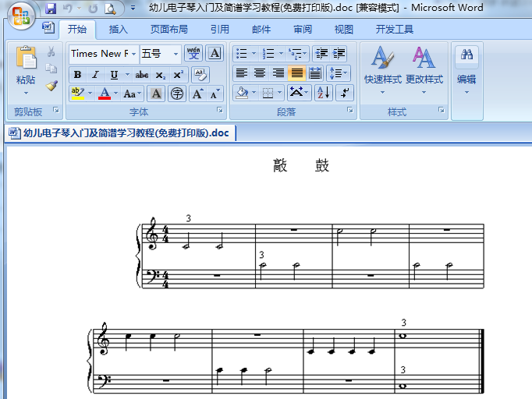Toggle strikethrough formatting
The image size is (532, 399).
[x=141, y=75]
